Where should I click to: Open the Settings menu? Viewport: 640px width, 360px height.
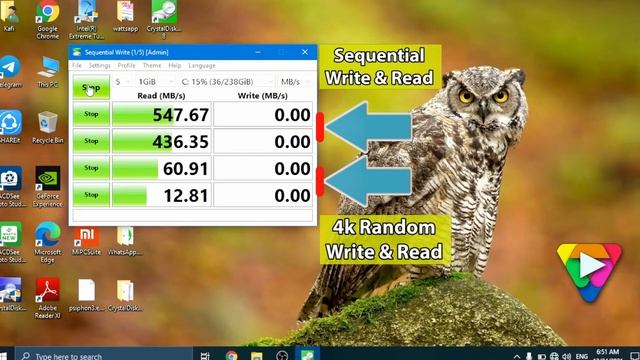point(99,65)
